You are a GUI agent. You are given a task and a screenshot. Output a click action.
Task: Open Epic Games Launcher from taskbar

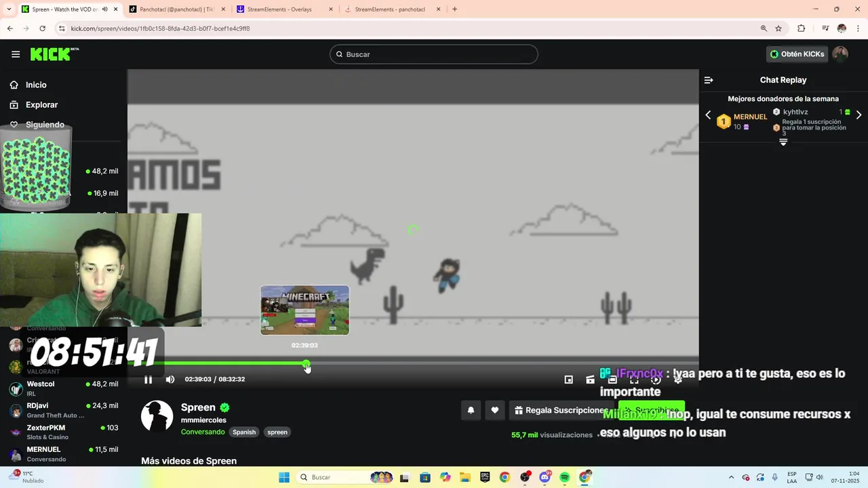pos(485,477)
